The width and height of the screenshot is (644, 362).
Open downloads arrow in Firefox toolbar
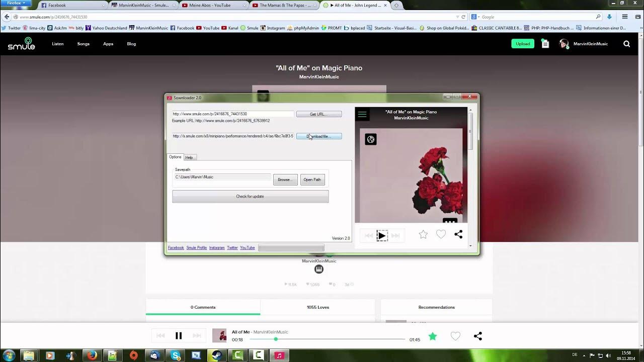click(x=610, y=17)
